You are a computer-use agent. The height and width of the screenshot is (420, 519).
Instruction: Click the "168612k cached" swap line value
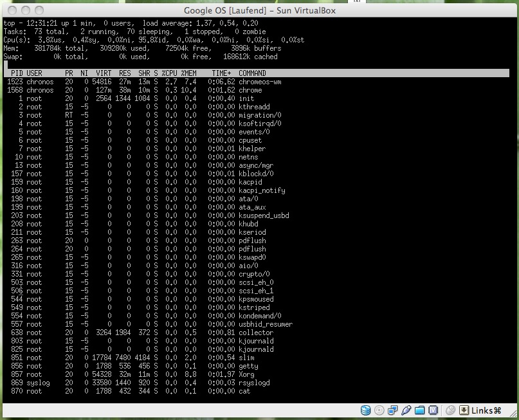coord(250,57)
